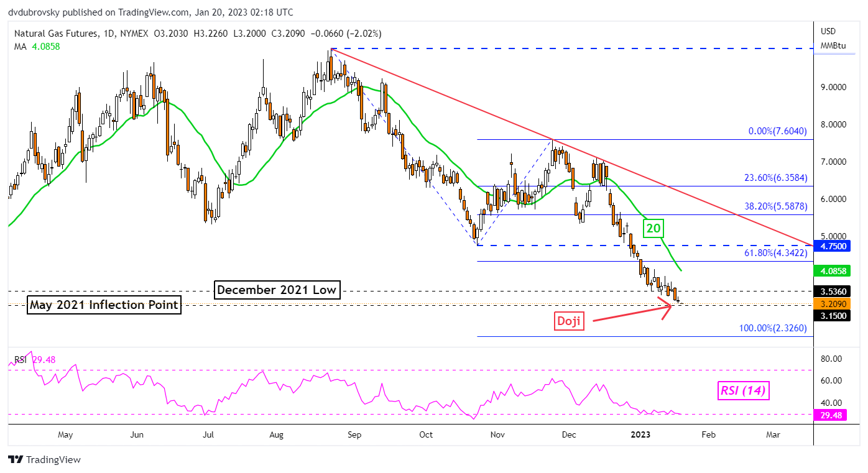Viewport: 868px width, 473px height.
Task: Click the May date axis label
Action: 65,435
